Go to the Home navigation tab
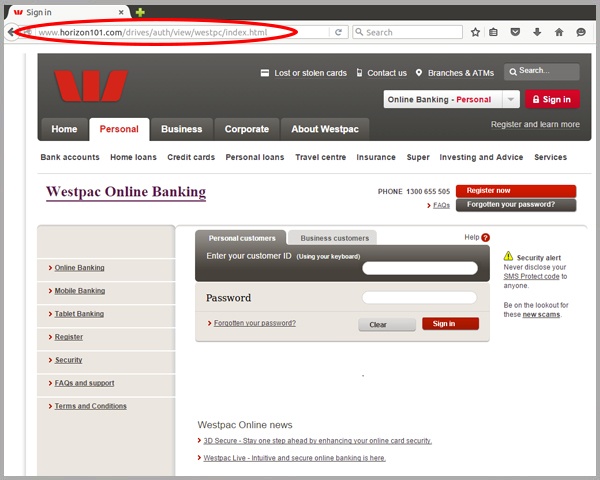 pyautogui.click(x=64, y=129)
